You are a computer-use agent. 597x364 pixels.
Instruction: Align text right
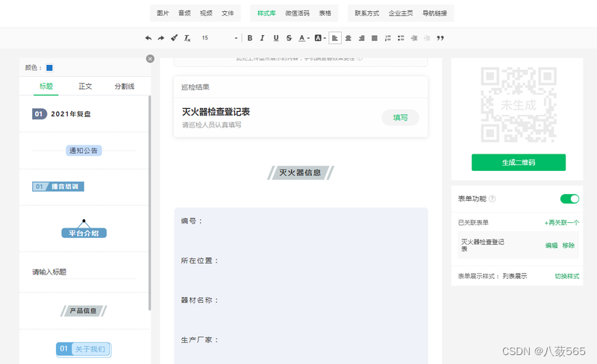tap(361, 38)
